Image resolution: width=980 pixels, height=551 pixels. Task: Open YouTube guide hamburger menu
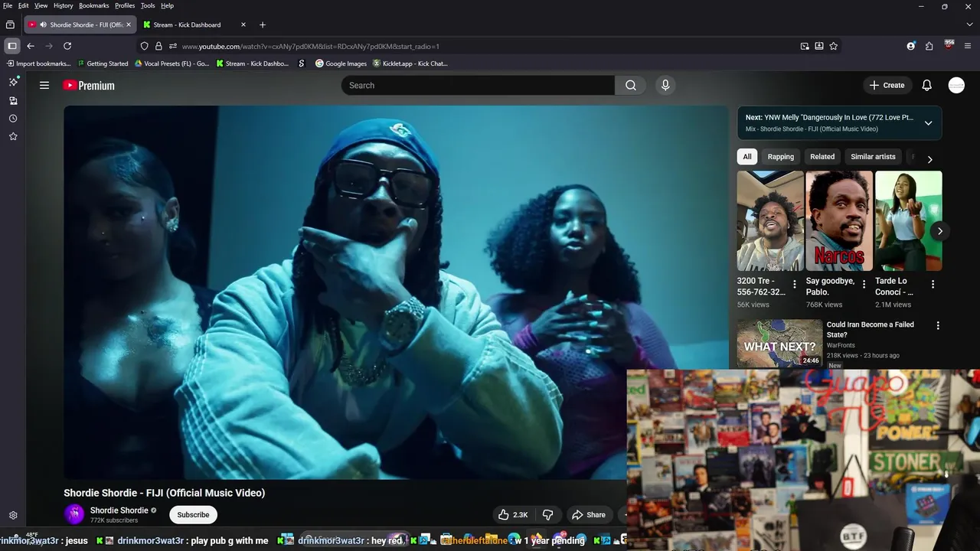coord(44,85)
